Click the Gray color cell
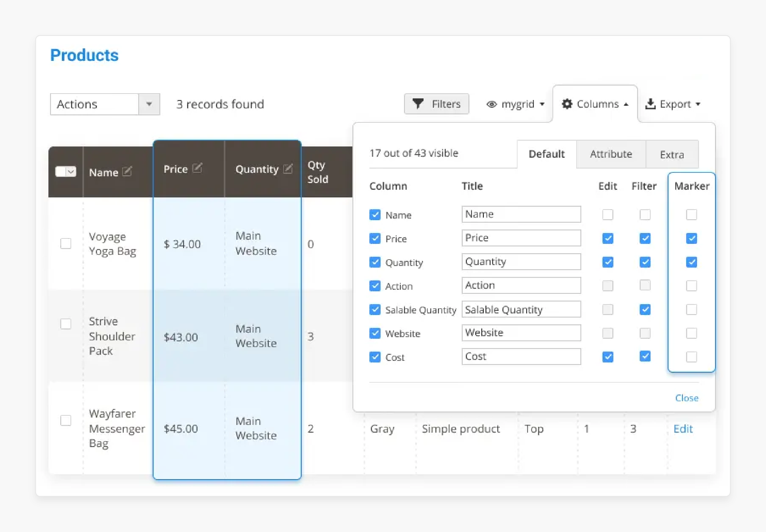 (x=382, y=429)
